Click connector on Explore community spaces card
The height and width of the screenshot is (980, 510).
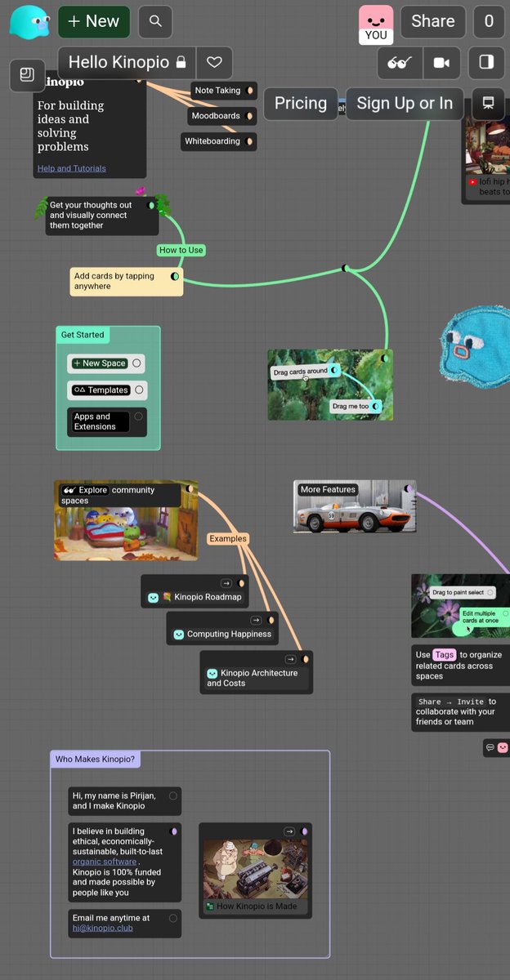(190, 489)
